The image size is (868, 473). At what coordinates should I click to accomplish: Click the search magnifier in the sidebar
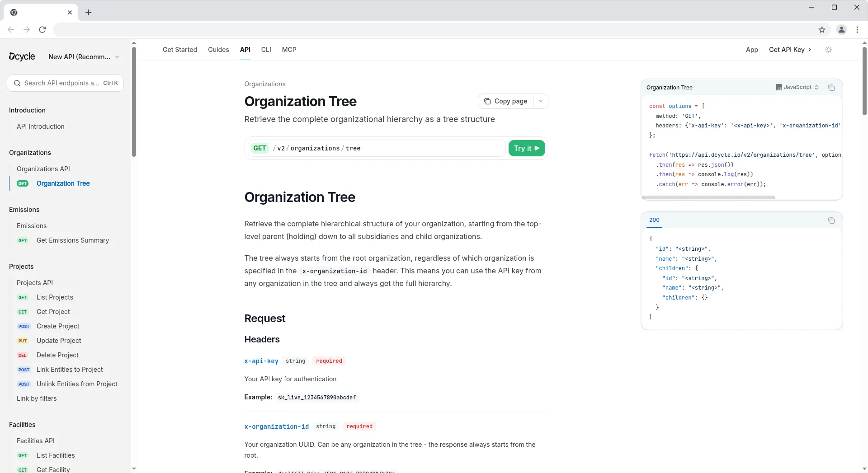(17, 83)
